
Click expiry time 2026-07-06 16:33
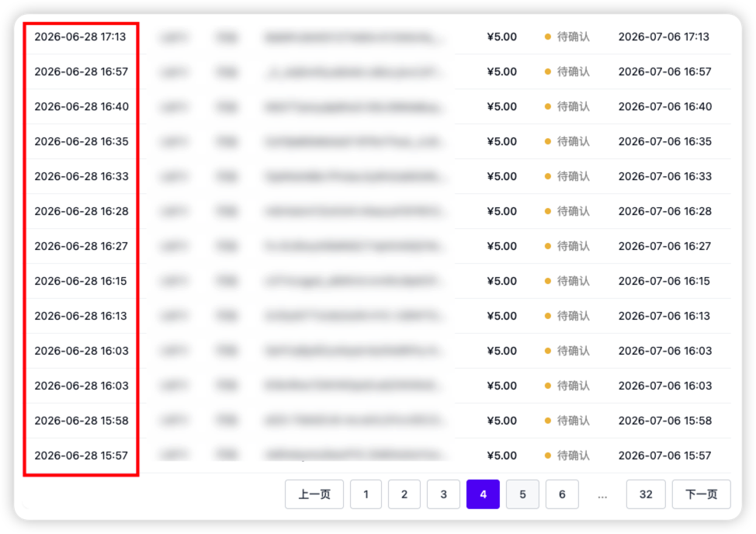pos(665,176)
